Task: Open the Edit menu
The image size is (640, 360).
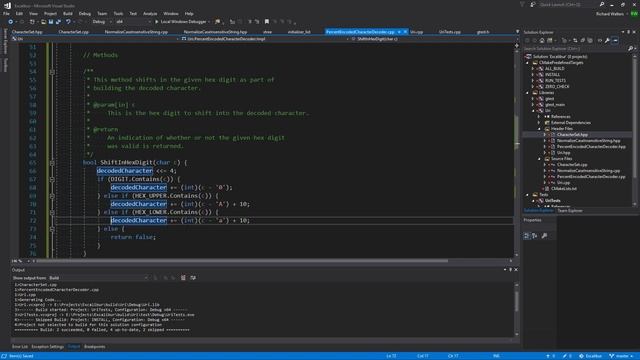Action: tap(19, 13)
